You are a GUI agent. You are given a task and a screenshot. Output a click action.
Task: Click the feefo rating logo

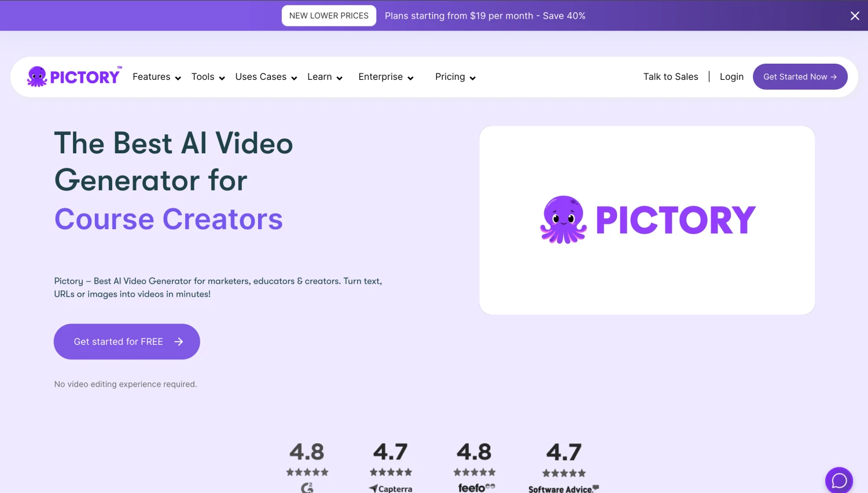(x=475, y=488)
